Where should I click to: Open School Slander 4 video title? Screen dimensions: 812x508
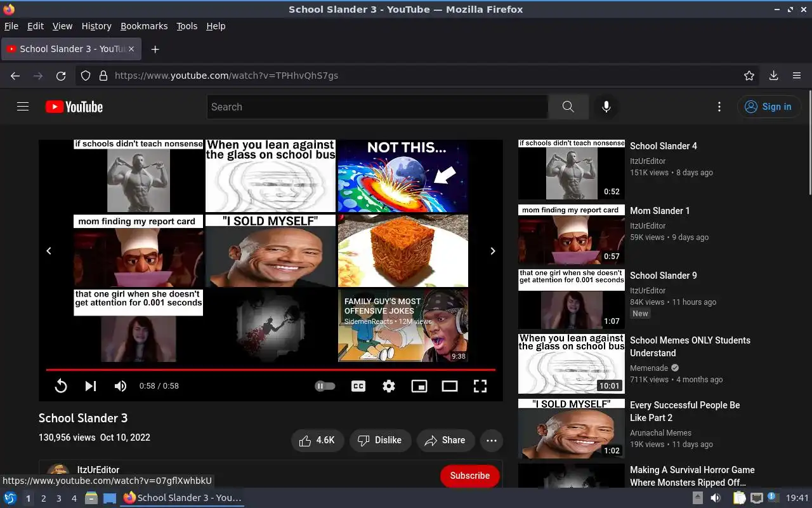tap(664, 146)
